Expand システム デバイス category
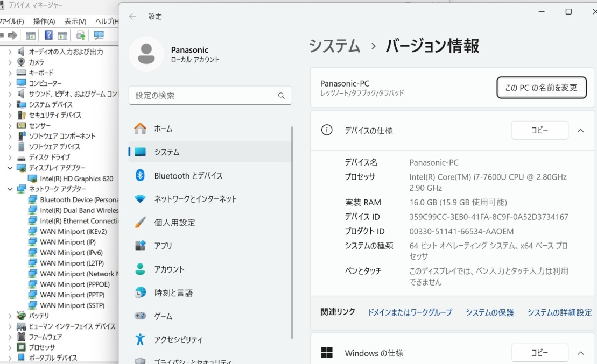This screenshot has height=364, width=597. tap(10, 105)
